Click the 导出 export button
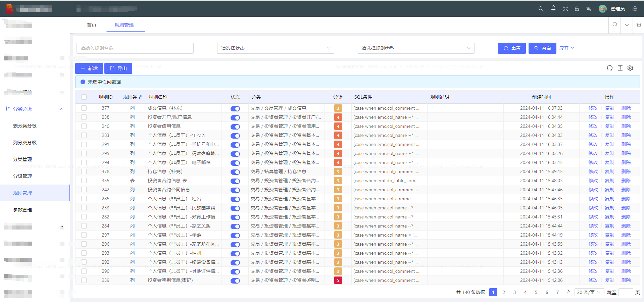Screen dimensions: 644x302 pos(118,68)
